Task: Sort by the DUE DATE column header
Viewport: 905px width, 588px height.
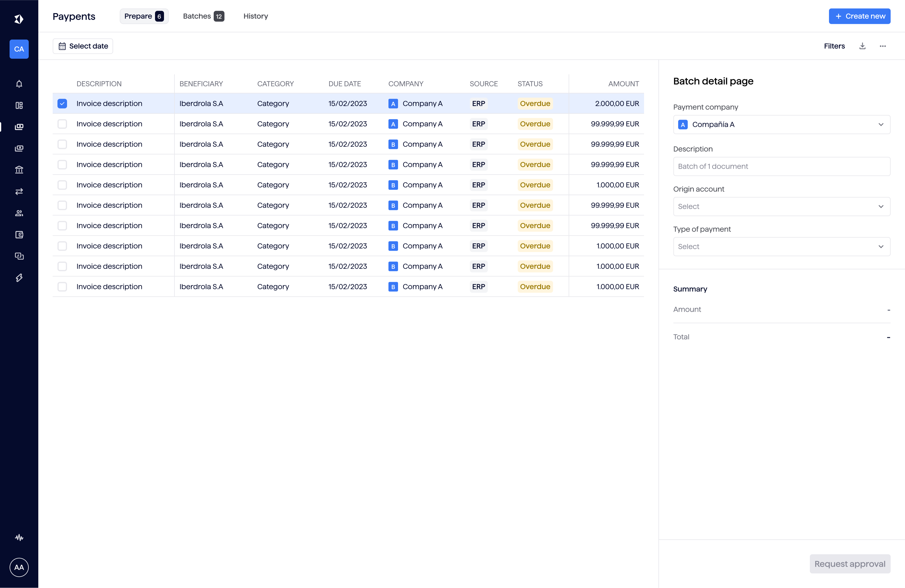Action: coord(344,83)
